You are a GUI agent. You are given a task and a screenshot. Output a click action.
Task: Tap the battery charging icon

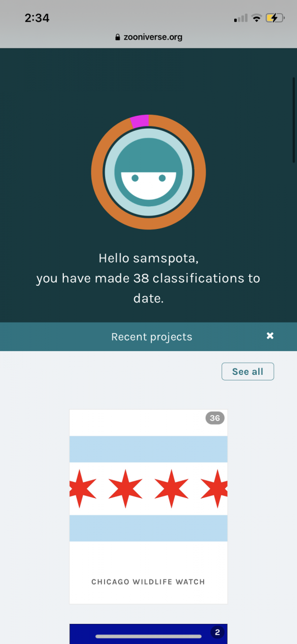tap(275, 18)
